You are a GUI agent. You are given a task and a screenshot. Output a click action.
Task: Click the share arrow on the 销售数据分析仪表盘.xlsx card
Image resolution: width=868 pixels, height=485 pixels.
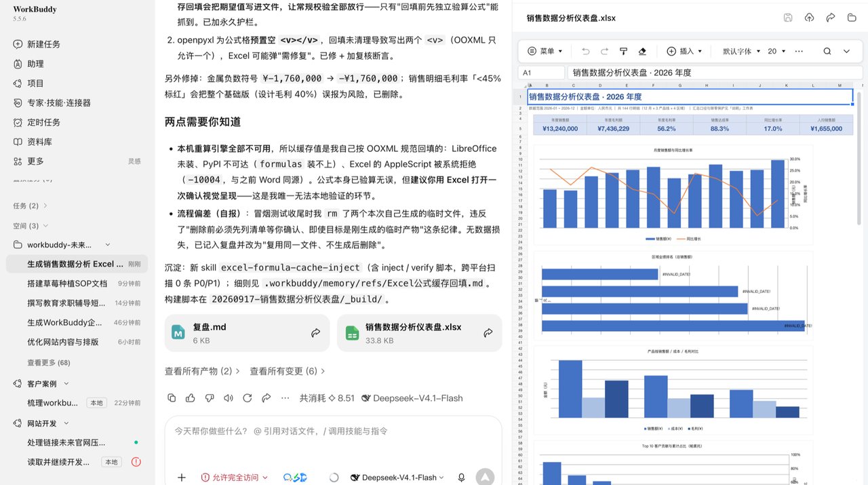pos(488,333)
